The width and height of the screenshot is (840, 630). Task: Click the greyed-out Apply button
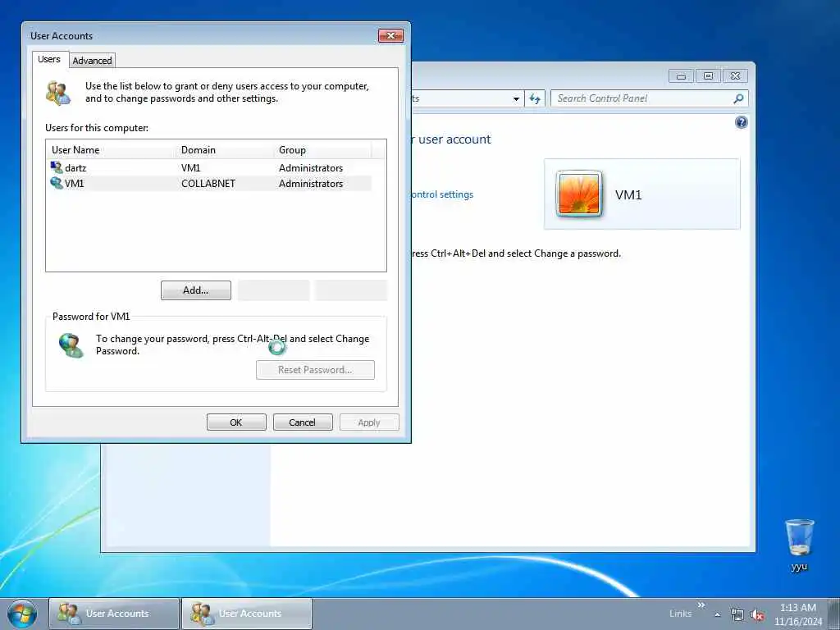[x=369, y=422]
